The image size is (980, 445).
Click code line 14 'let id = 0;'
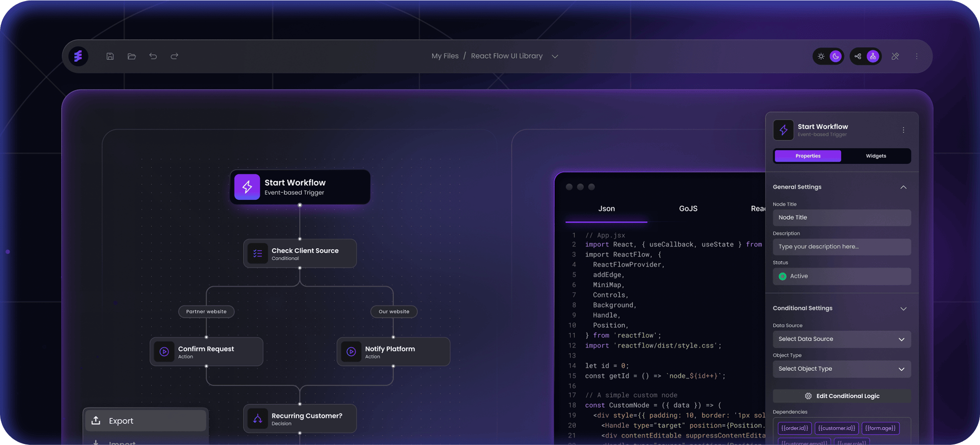pyautogui.click(x=607, y=366)
